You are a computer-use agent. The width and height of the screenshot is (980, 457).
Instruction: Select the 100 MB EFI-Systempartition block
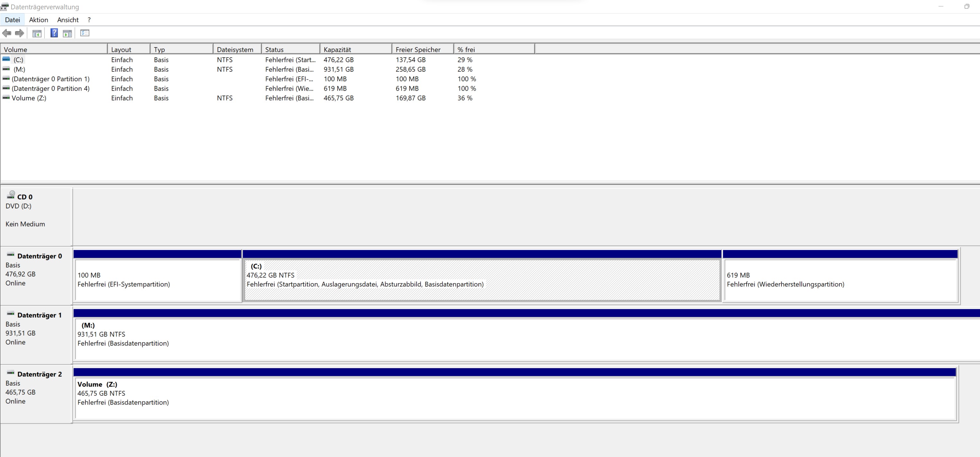click(x=158, y=280)
